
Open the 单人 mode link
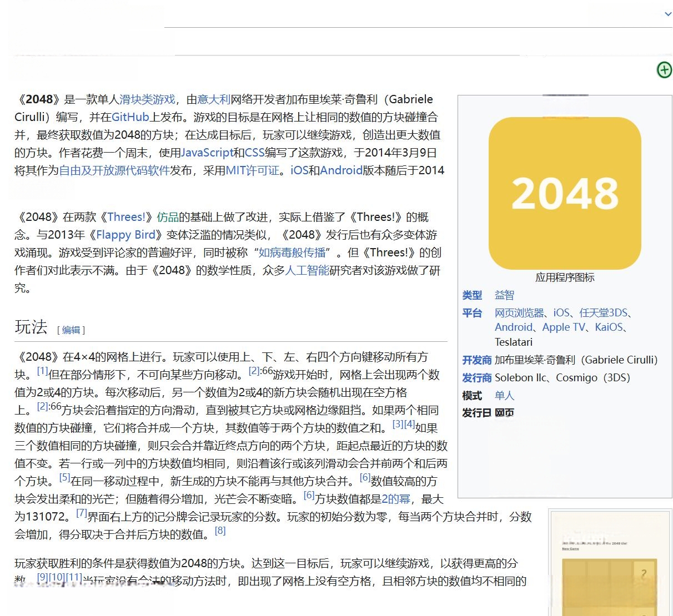click(x=504, y=396)
